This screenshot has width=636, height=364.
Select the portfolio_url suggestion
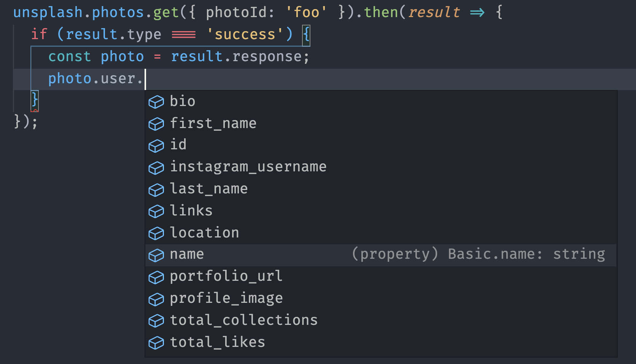tap(381, 277)
